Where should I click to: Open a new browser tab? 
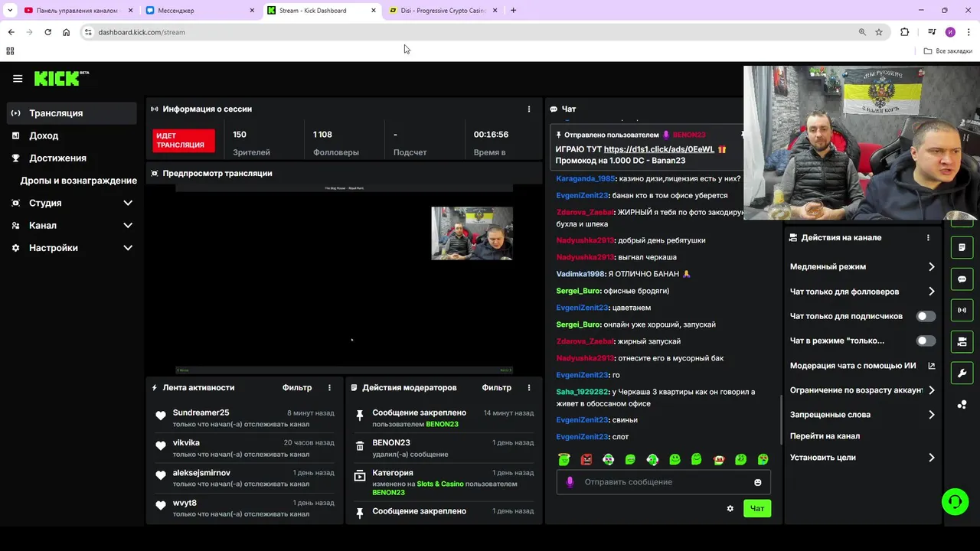coord(513,11)
